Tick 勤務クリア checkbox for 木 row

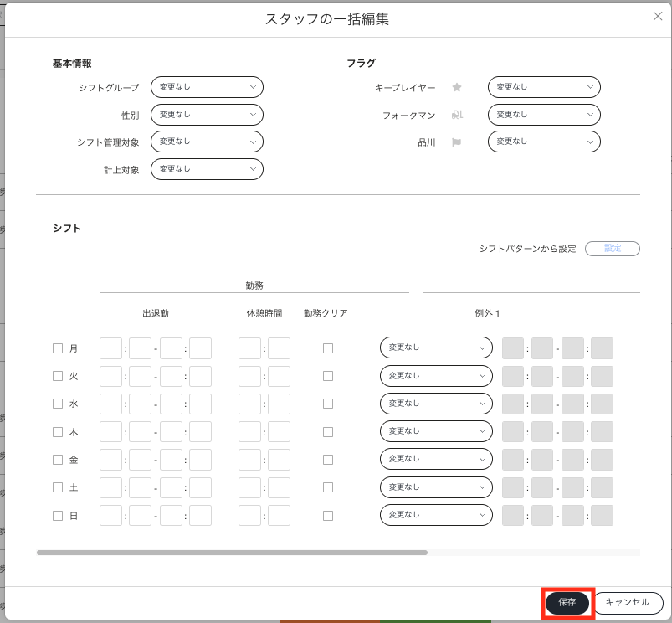[328, 432]
